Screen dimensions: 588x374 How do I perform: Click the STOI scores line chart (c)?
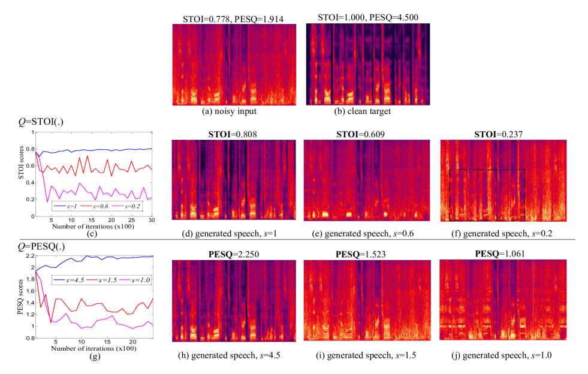coord(94,174)
